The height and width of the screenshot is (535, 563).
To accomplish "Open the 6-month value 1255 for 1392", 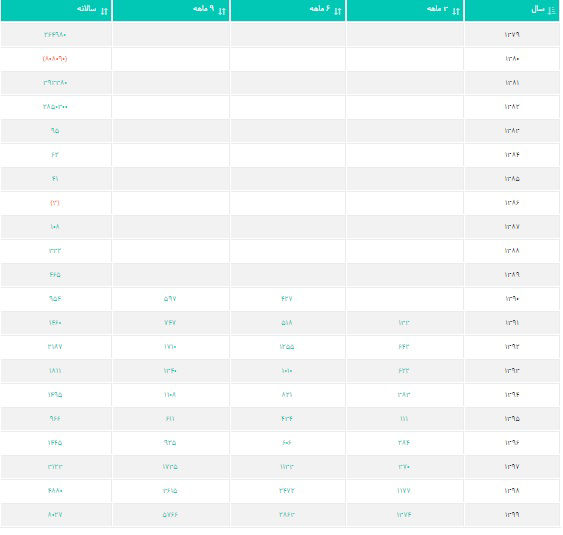I will 287,347.
